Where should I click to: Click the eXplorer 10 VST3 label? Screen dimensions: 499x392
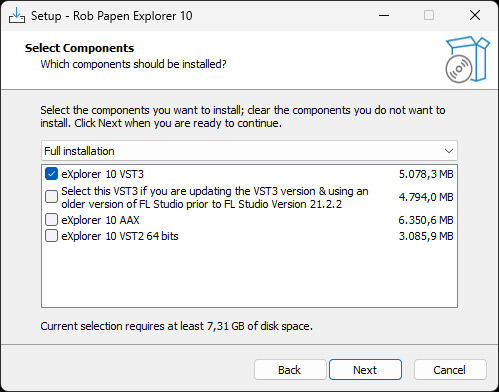(103, 174)
